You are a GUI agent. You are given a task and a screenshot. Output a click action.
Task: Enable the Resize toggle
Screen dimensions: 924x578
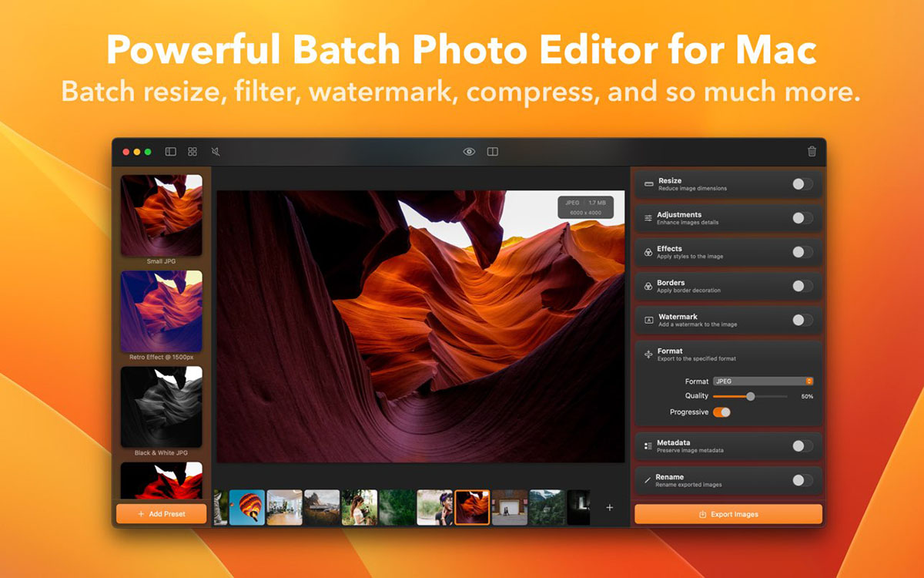(802, 184)
